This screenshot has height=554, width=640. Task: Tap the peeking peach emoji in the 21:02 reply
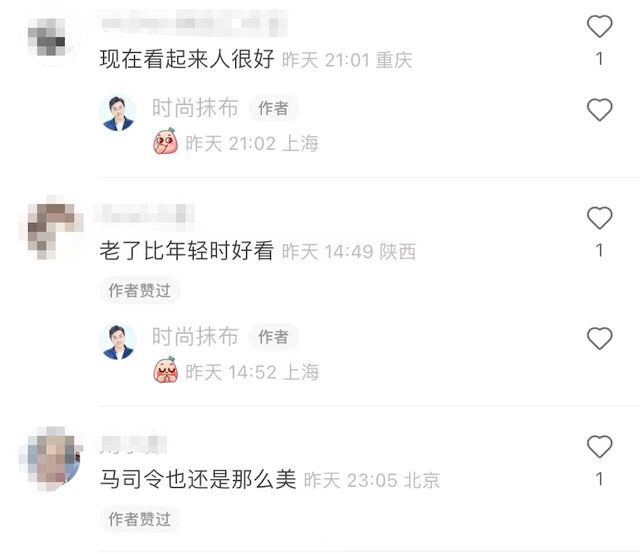pos(165,141)
